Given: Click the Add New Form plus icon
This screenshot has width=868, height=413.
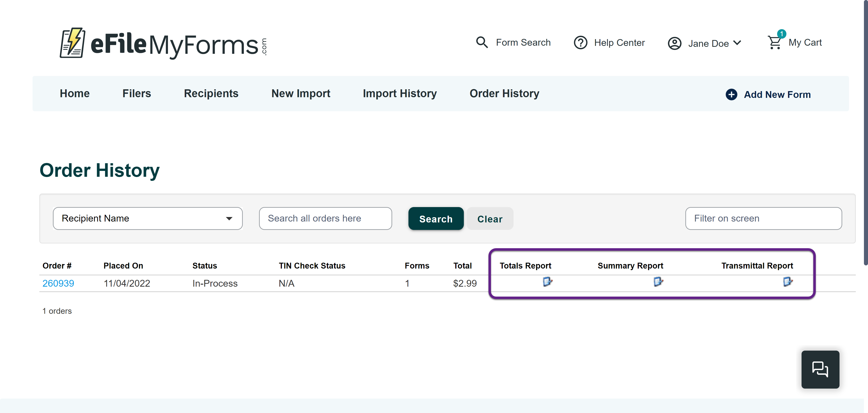Looking at the screenshot, I should click(x=731, y=95).
